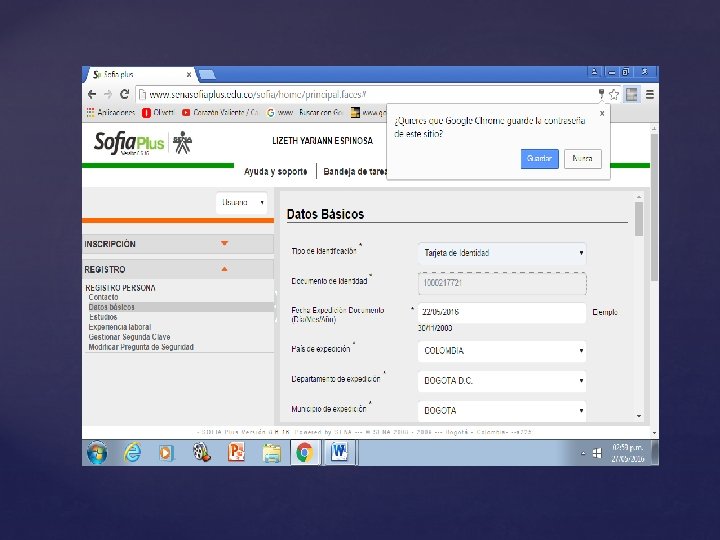The height and width of the screenshot is (540, 720).
Task: Switch to Chrome in taskbar
Action: pos(304,453)
